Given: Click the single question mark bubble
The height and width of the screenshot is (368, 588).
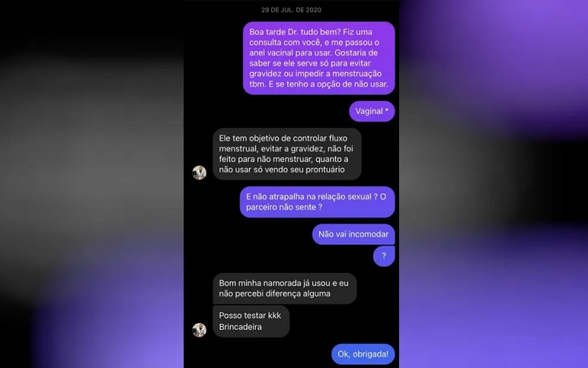Looking at the screenshot, I should pyautogui.click(x=384, y=256).
